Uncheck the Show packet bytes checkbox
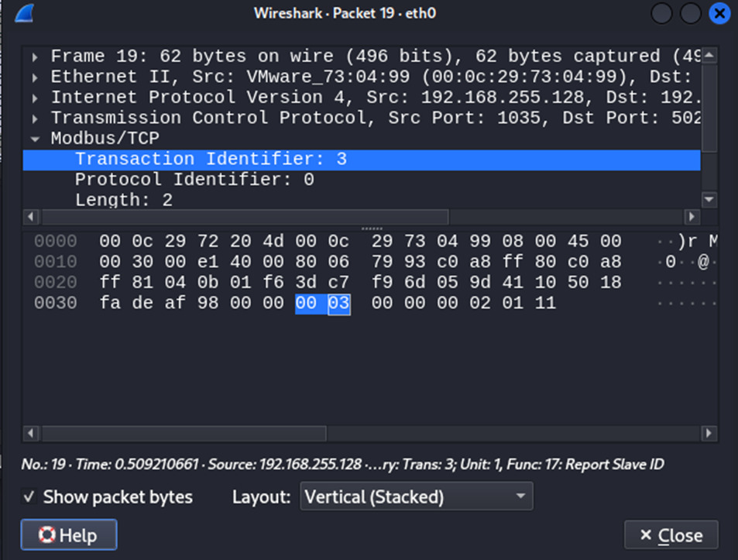 tap(29, 496)
